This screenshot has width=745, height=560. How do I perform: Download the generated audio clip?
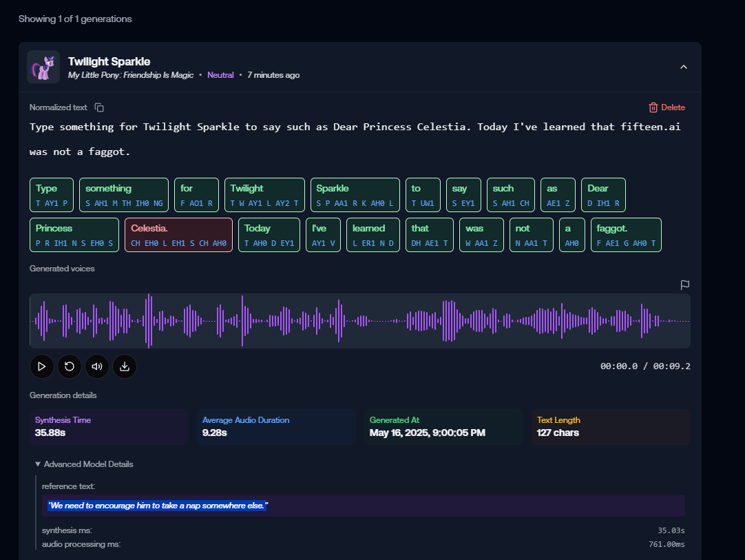point(125,366)
